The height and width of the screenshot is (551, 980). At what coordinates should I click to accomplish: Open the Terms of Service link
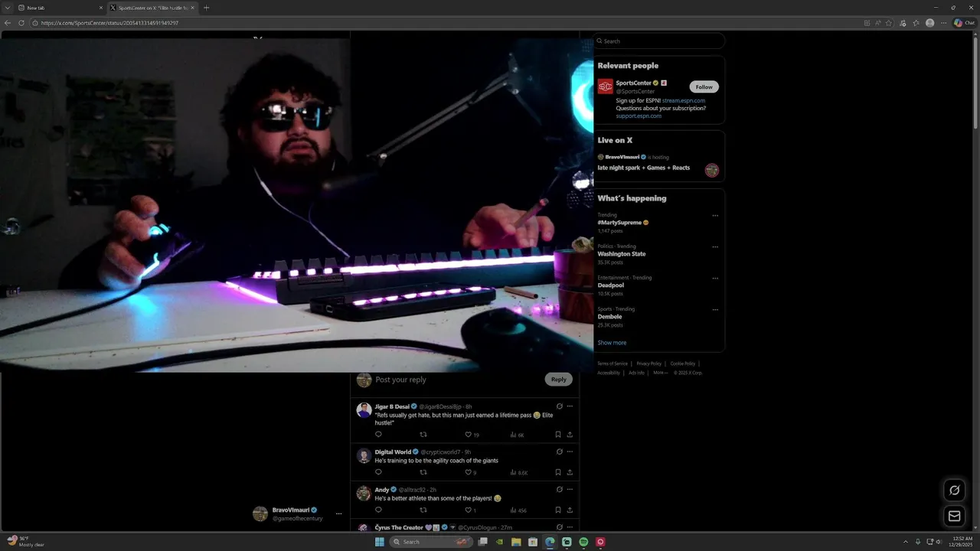click(x=612, y=364)
